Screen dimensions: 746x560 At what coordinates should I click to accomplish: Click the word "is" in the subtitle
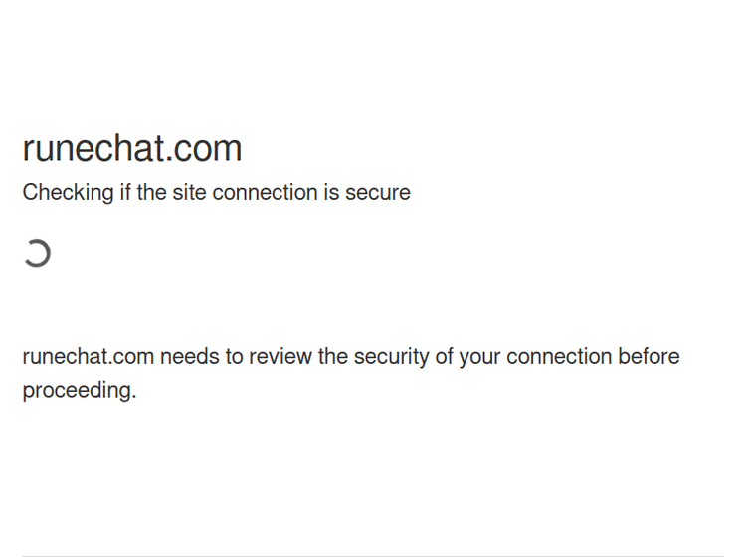point(330,193)
